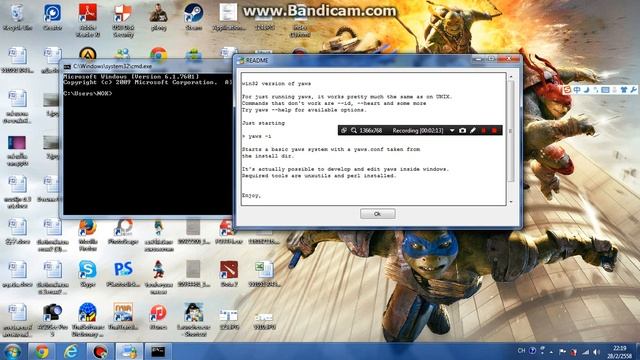The height and width of the screenshot is (360, 640).
Task: Select the globe dictionary desktop shortcut
Action: point(88,320)
